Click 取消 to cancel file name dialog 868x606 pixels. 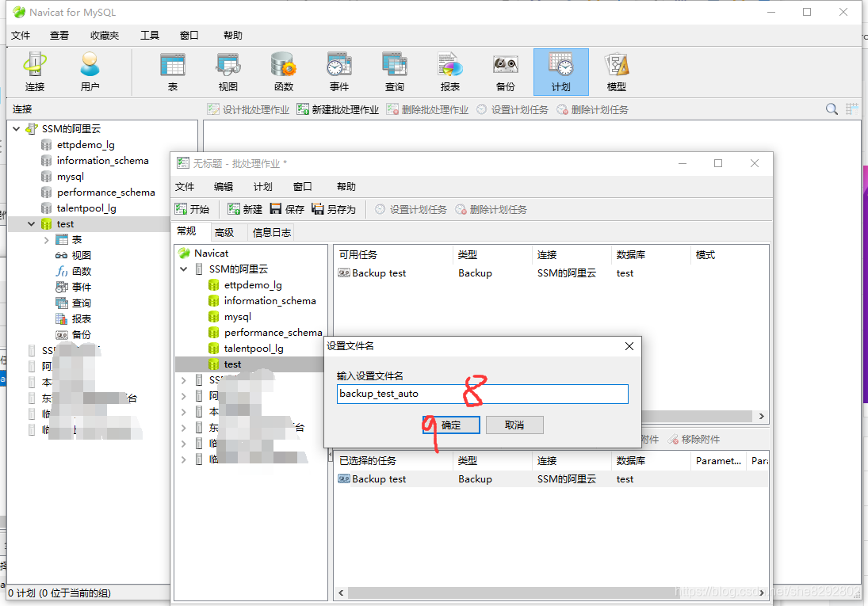pyautogui.click(x=514, y=425)
